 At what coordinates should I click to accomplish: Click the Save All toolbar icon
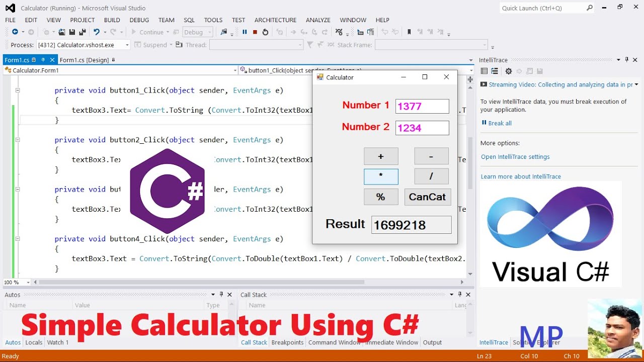point(83,32)
